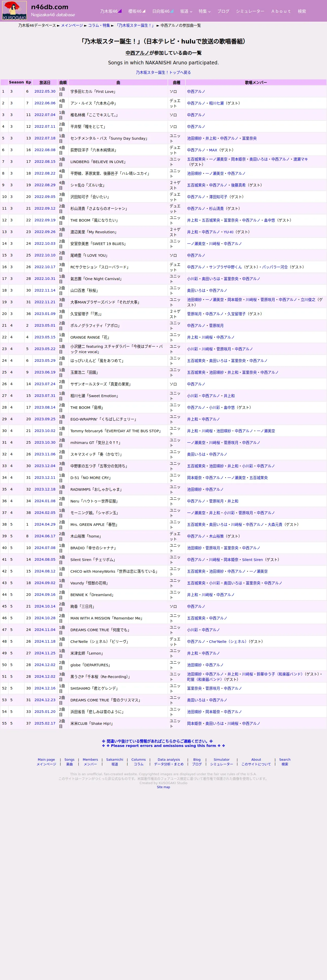This screenshot has width=327, height=980.
Task: Open the Site map link at the bottom
Action: (x=163, y=787)
